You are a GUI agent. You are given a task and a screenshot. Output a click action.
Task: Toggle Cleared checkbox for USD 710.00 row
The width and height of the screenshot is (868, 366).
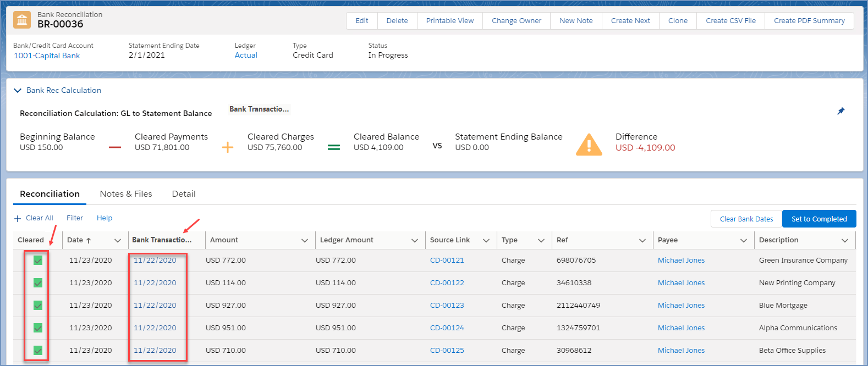click(38, 350)
